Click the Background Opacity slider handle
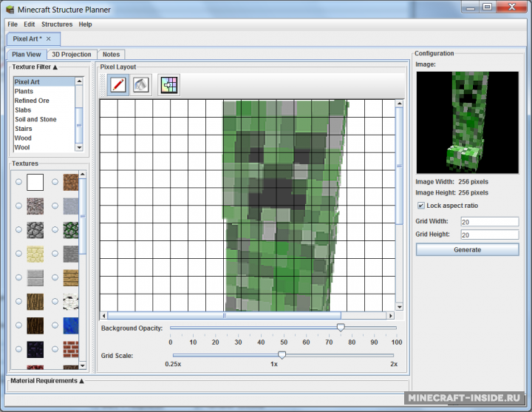Image resolution: width=532 pixels, height=412 pixels. [x=341, y=328]
